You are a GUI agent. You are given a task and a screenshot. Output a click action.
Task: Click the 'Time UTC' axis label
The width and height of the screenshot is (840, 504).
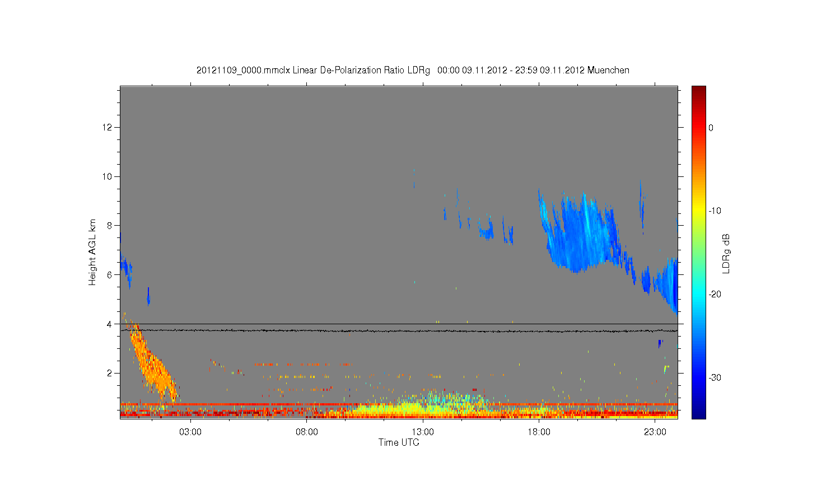pos(399,442)
